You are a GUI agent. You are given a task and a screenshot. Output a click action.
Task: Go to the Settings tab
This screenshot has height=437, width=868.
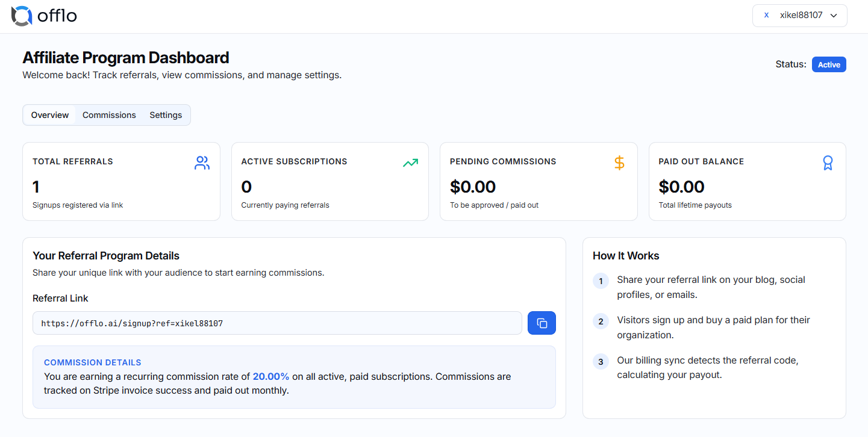pos(166,115)
